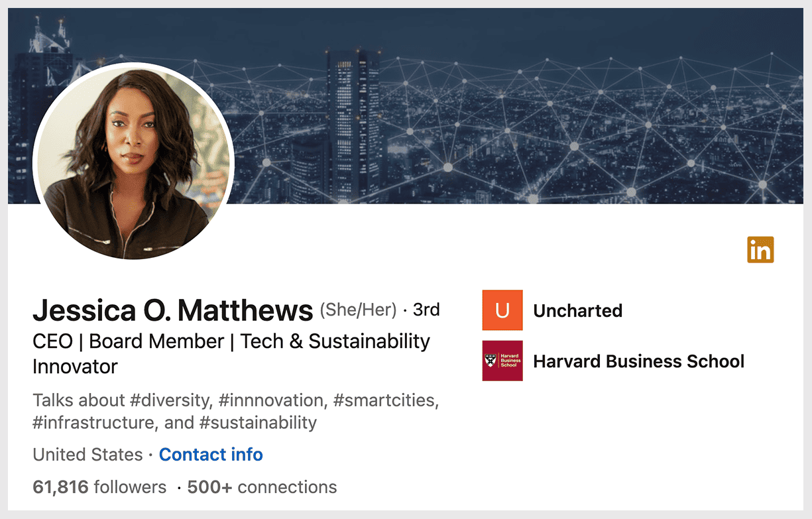The height and width of the screenshot is (519, 812).
Task: Click the Harvard Business School crest logo
Action: click(x=502, y=361)
